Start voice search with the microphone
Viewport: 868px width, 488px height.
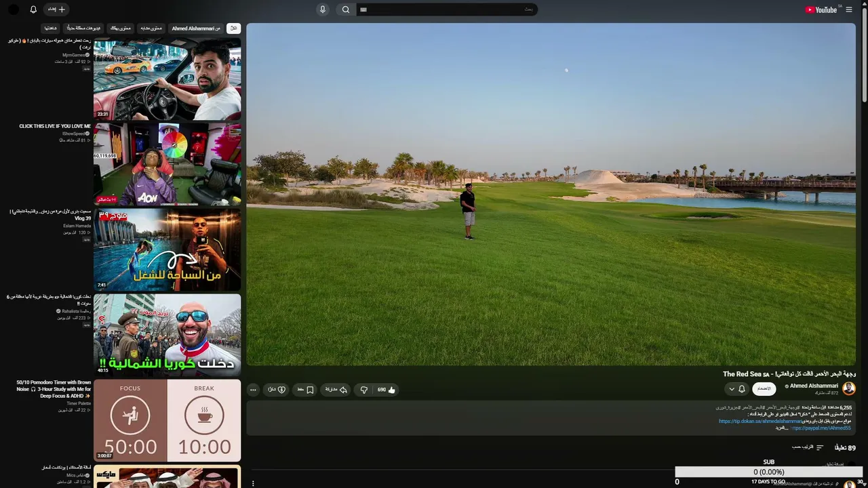tap(323, 9)
